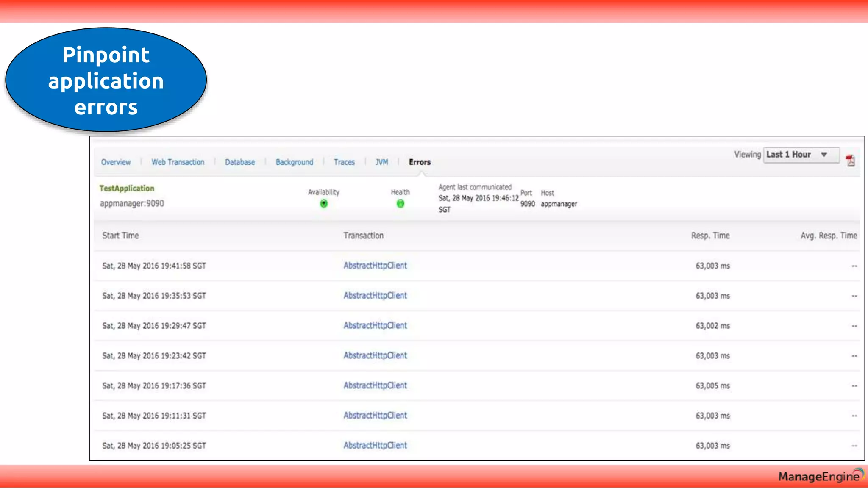Image resolution: width=868 pixels, height=488 pixels.
Task: Open AbstractHttpClient transaction from 19:23:42
Action: coord(375,356)
